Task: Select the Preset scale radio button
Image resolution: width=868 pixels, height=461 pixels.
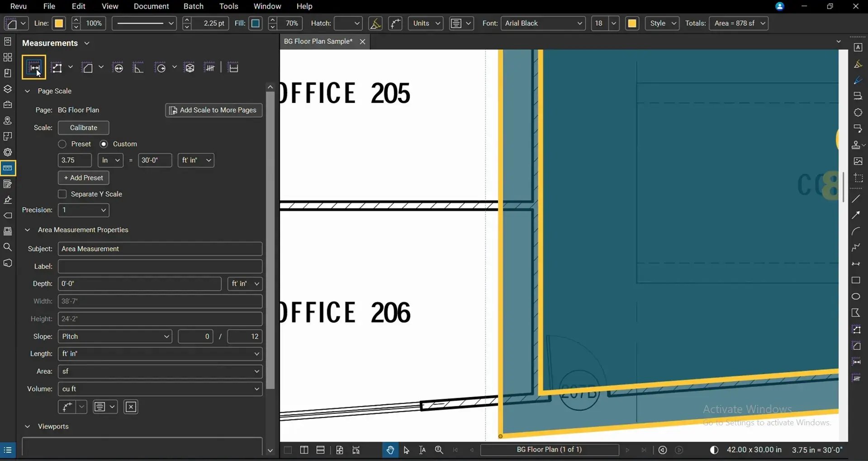Action: tap(62, 144)
